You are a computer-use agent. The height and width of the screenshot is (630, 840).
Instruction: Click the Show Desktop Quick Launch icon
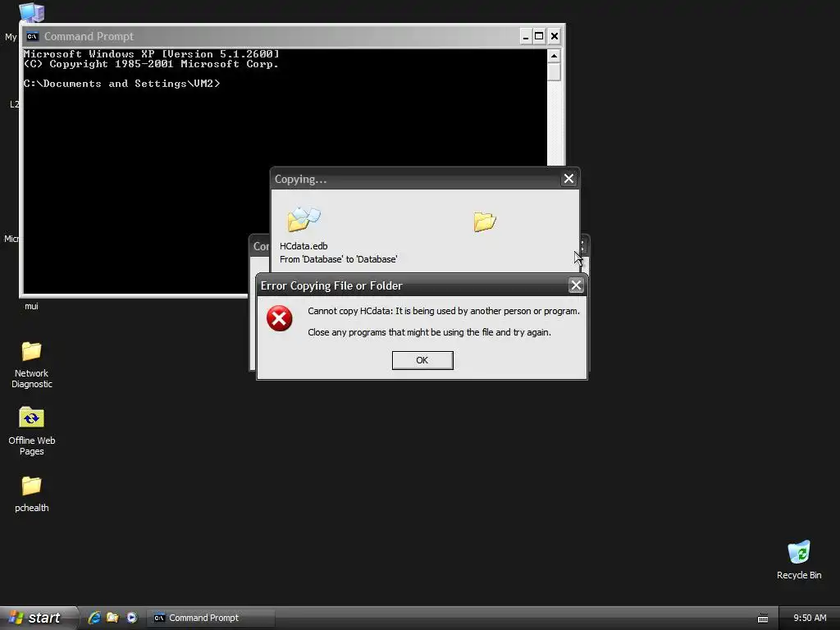112,618
